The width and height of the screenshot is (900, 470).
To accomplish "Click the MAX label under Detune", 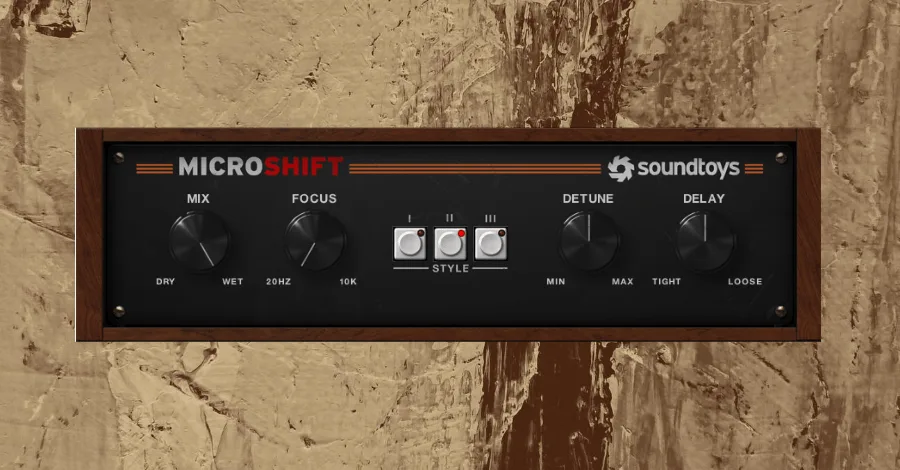I will [622, 281].
